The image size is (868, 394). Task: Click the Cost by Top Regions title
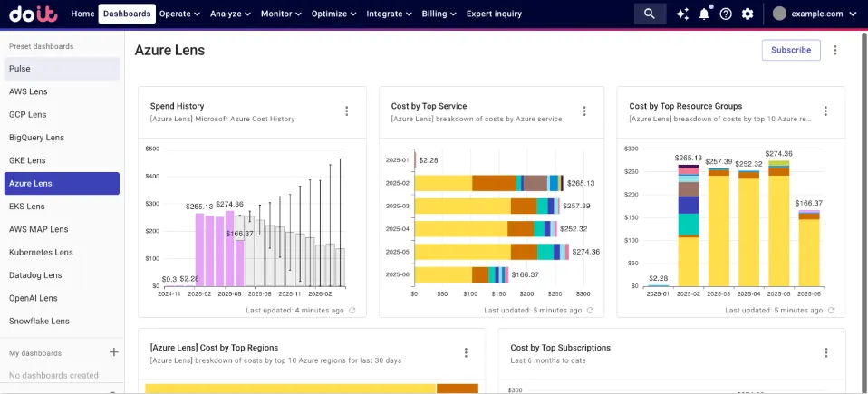point(214,348)
